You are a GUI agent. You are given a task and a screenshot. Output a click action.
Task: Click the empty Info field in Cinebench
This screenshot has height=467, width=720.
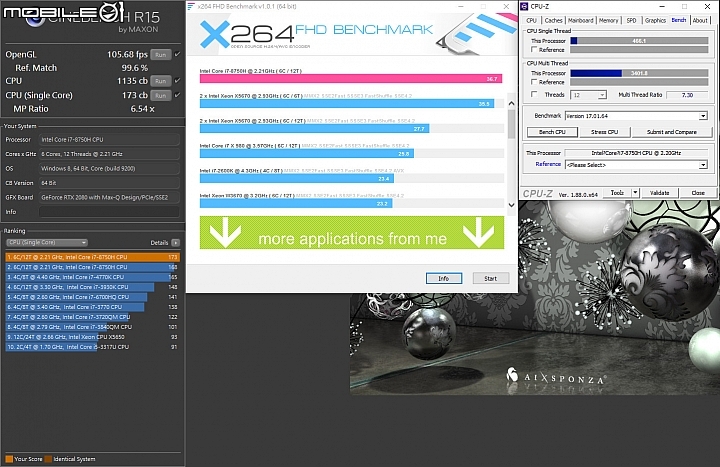tap(109, 212)
